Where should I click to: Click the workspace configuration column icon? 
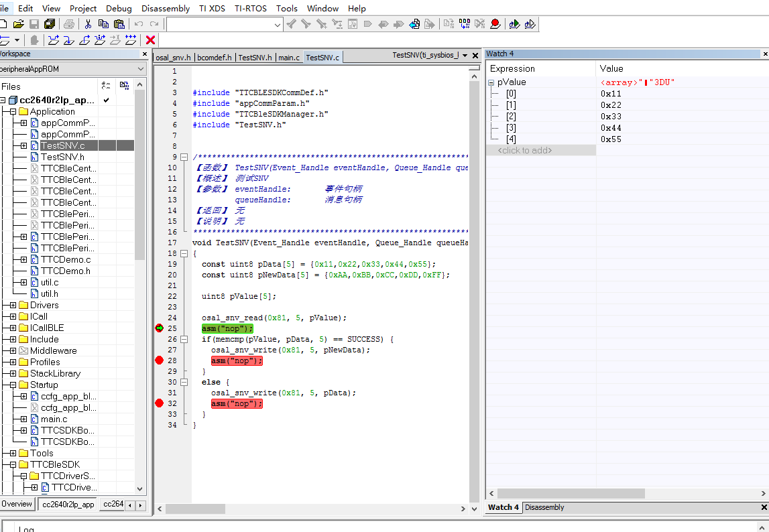tap(106, 86)
